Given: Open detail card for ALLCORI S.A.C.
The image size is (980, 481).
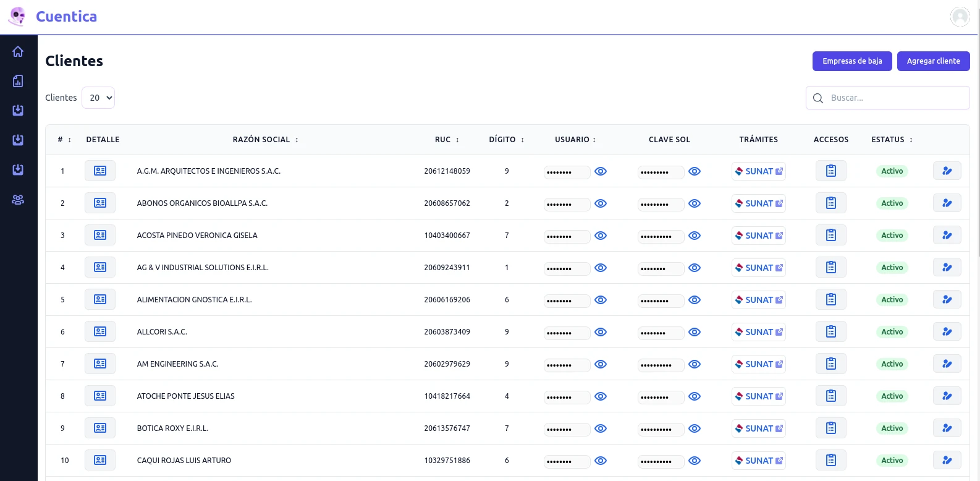Looking at the screenshot, I should point(100,331).
